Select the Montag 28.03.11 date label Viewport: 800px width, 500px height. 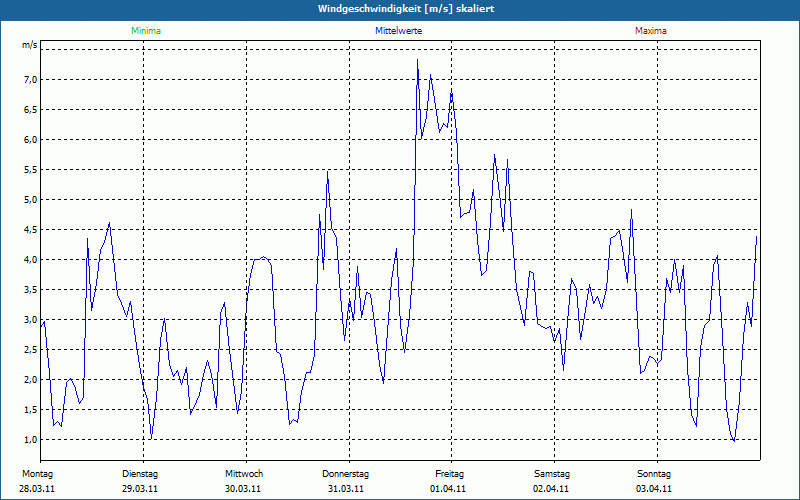[38, 481]
